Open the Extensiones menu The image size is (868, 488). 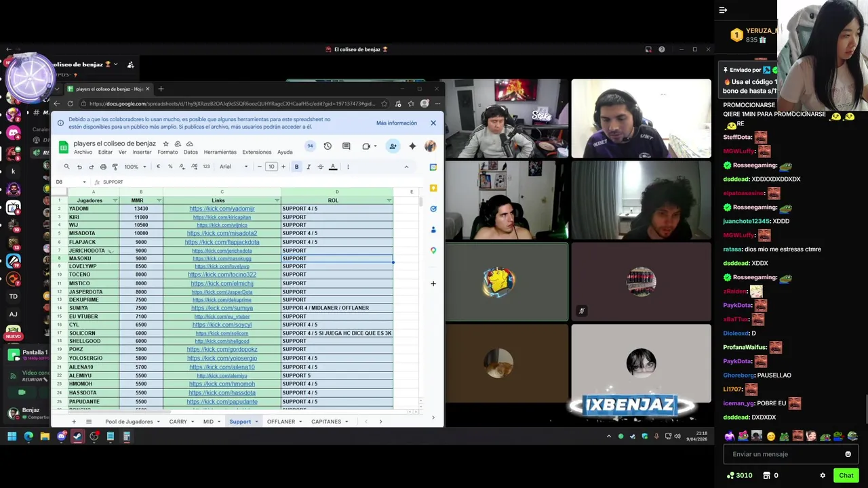(257, 152)
